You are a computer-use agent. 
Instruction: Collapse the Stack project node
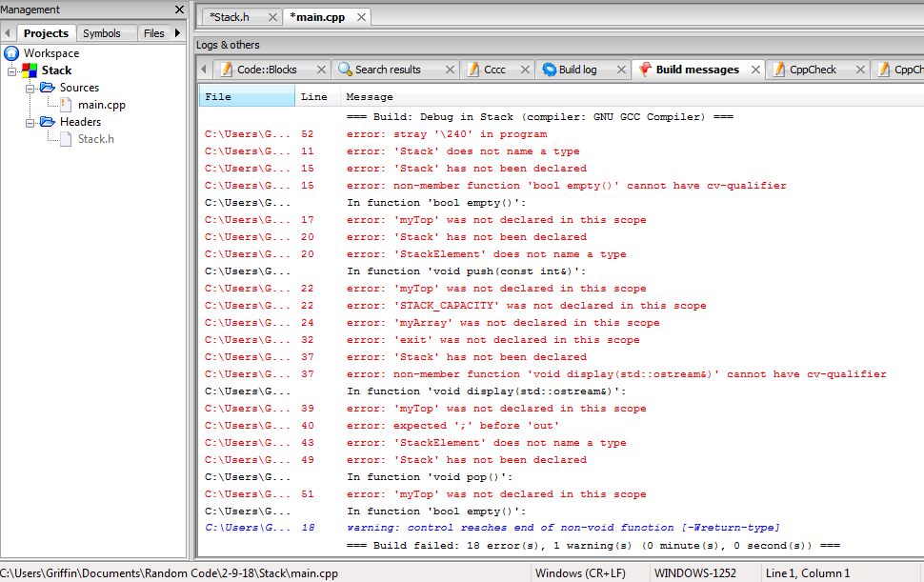(x=11, y=70)
